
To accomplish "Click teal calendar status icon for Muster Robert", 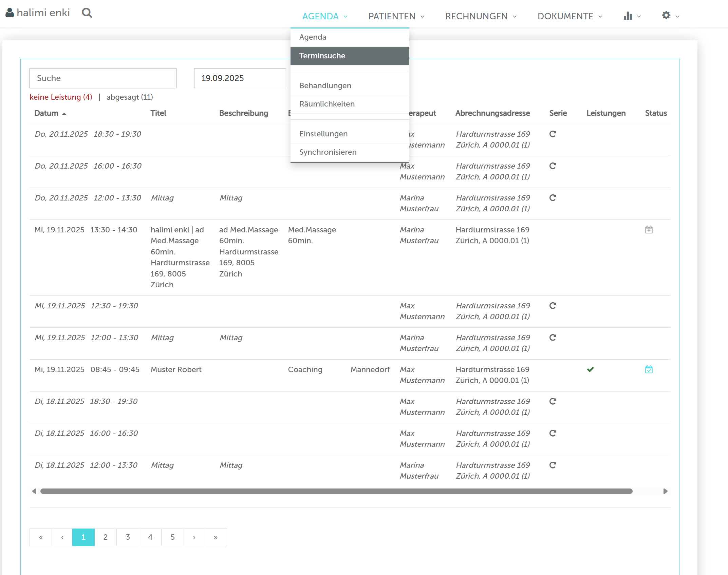I will coord(649,369).
